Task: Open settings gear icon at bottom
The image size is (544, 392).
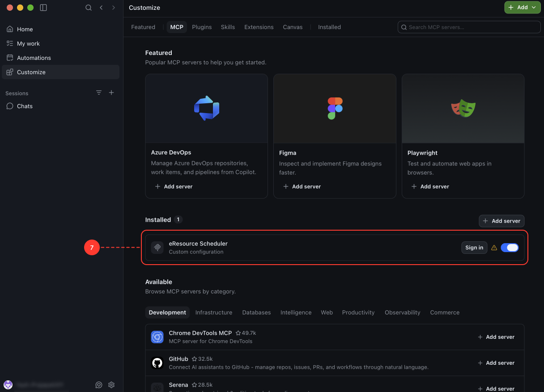Action: click(111, 385)
